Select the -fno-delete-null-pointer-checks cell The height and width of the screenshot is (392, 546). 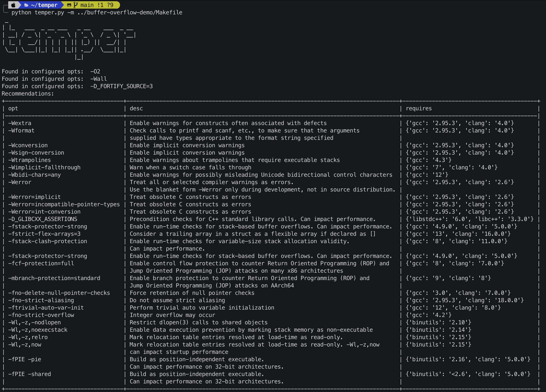click(59, 293)
